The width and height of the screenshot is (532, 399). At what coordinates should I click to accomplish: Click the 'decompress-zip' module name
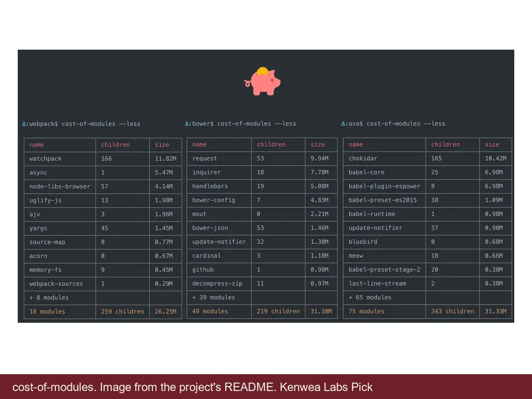point(217,283)
